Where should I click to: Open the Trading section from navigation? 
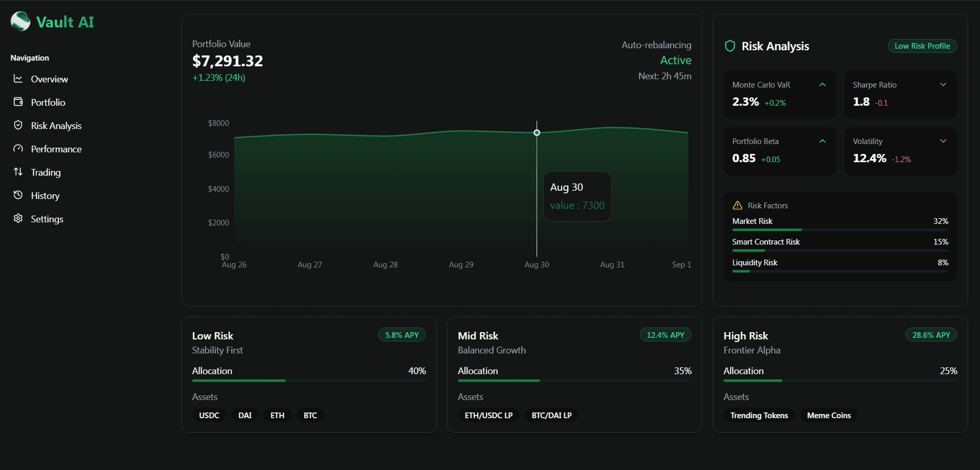pos(45,172)
